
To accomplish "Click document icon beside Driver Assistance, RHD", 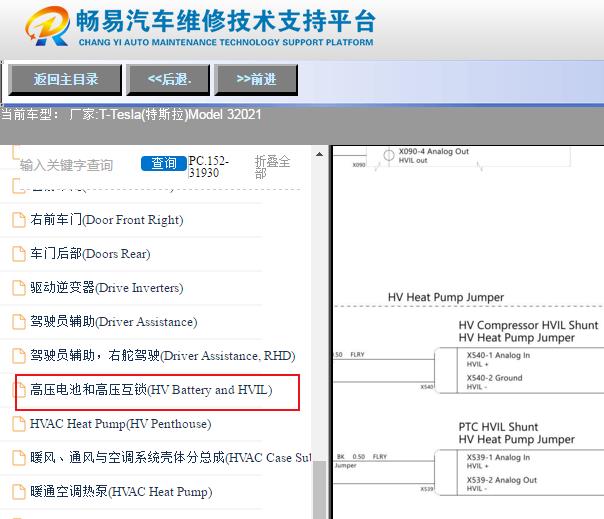I will click(19, 356).
